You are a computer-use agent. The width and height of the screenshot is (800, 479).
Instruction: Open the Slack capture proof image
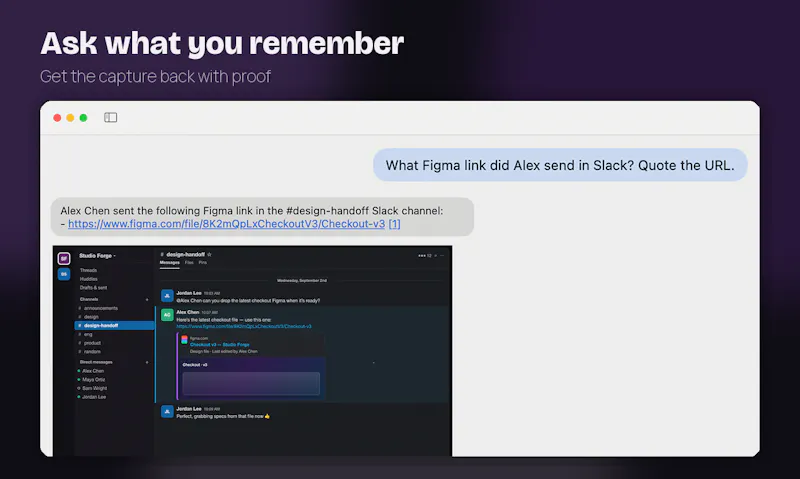pos(252,351)
